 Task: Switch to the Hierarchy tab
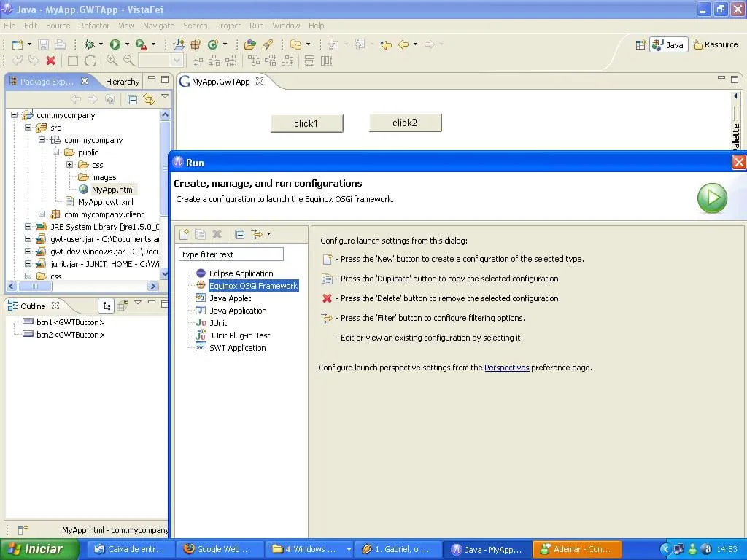point(123,82)
